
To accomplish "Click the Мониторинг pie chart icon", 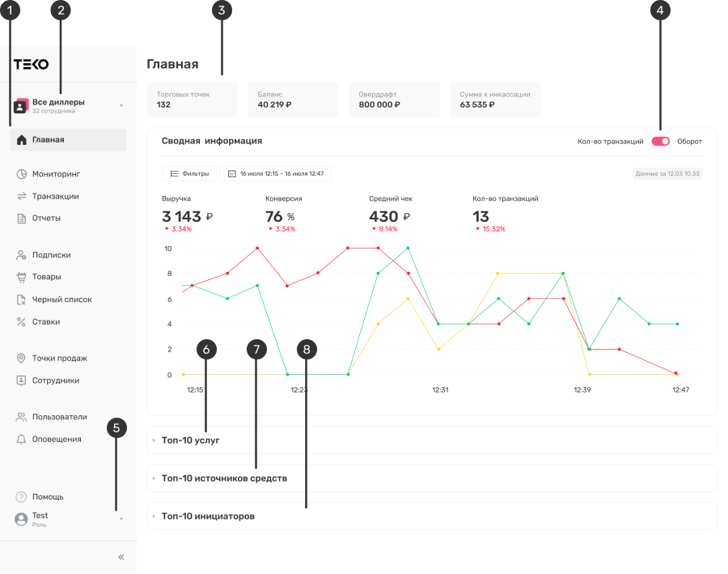I will (21, 174).
